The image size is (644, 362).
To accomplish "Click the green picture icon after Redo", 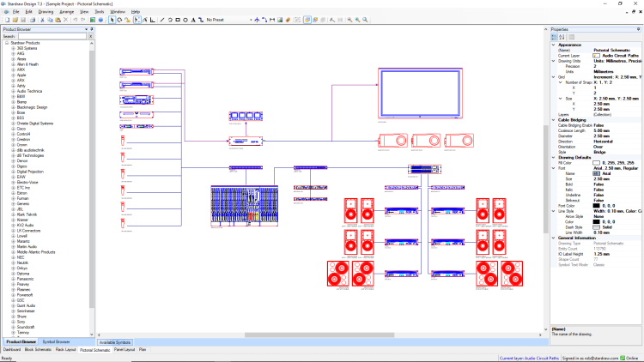I will point(93,20).
